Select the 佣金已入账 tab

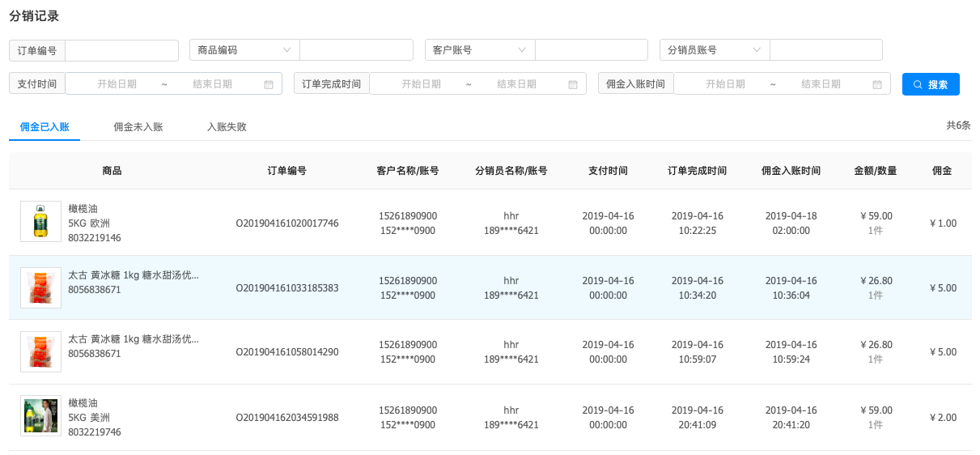(45, 127)
